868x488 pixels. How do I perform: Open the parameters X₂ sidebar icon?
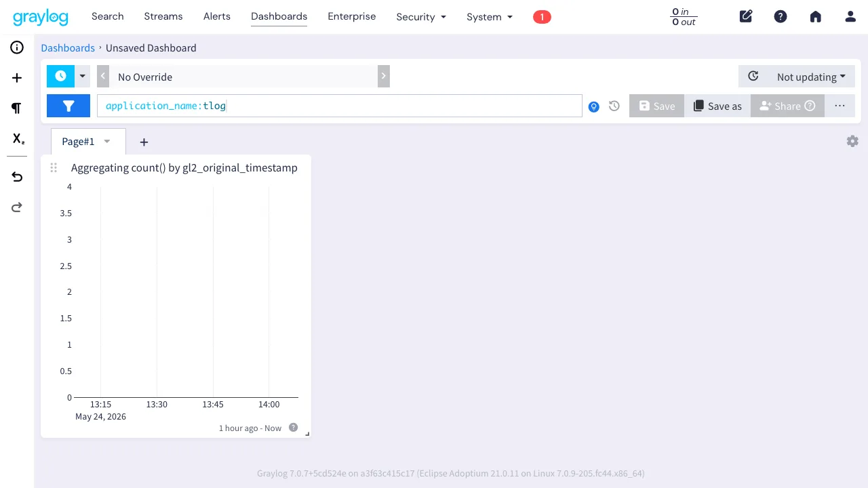tap(18, 139)
